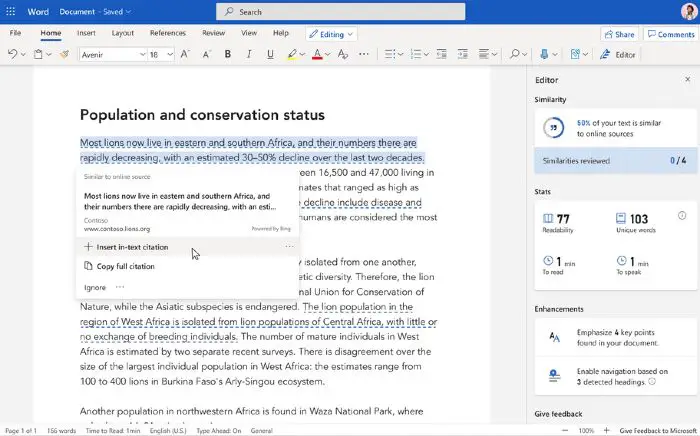Click info icon beside detected headings
This screenshot has width=700, height=436.
652,382
